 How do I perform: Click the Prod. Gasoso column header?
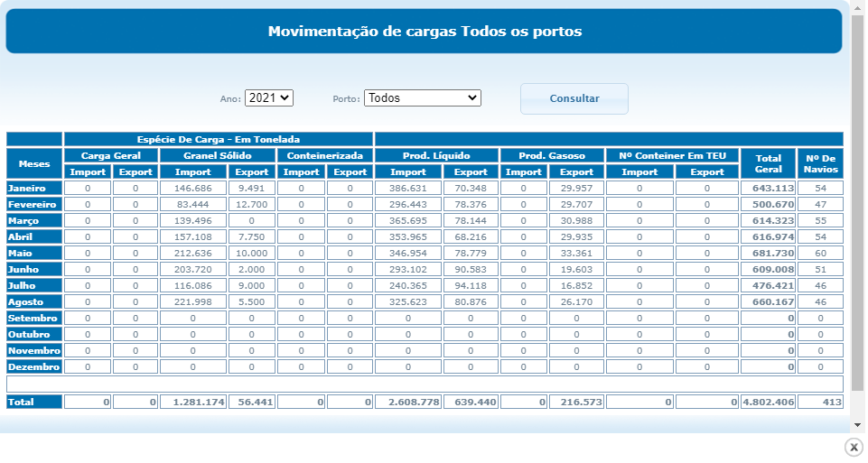point(552,155)
